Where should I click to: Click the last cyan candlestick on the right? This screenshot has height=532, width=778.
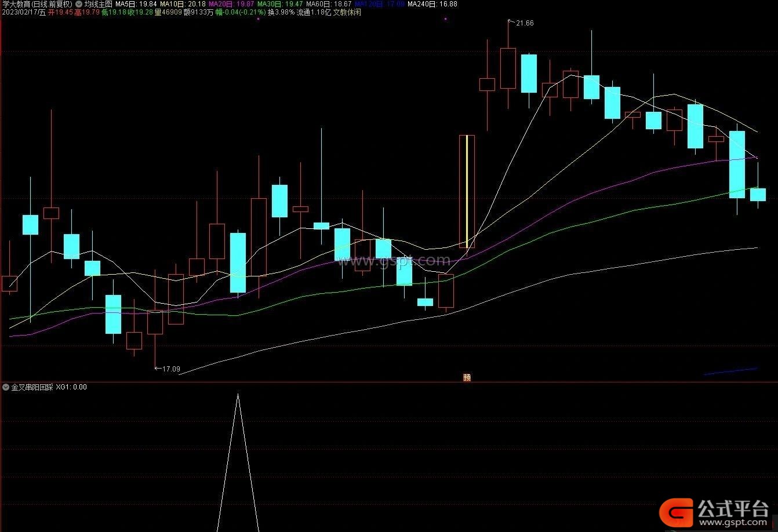[758, 195]
